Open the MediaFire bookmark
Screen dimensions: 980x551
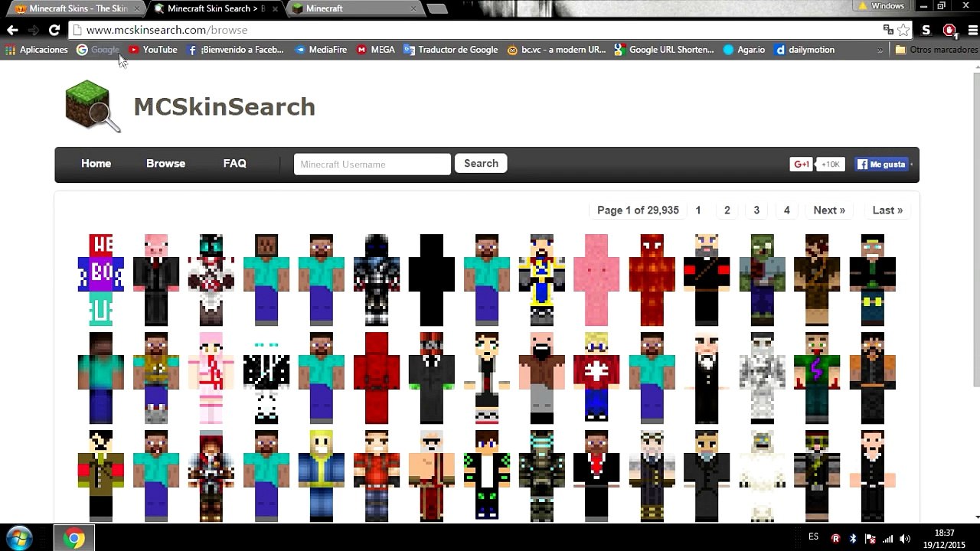pyautogui.click(x=321, y=50)
